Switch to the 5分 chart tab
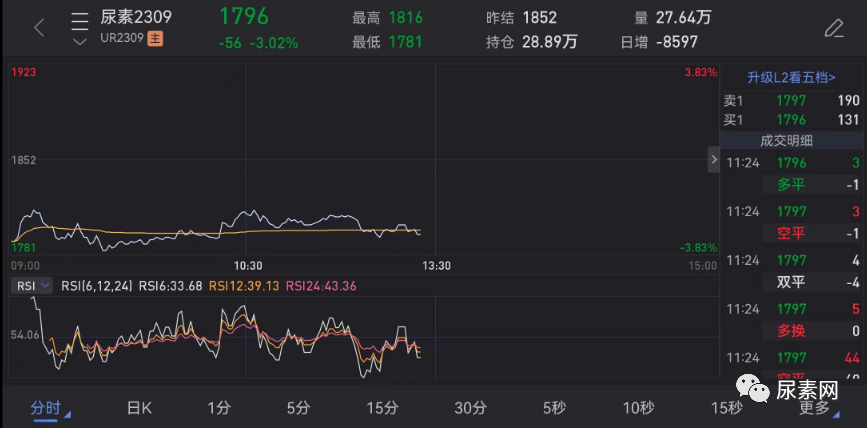The width and height of the screenshot is (867, 428). [299, 409]
